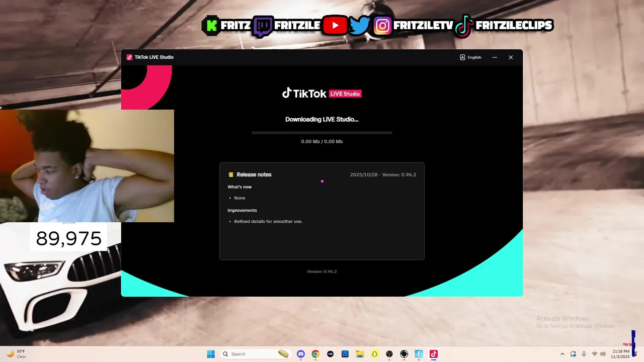Open Snapchat from the taskbar
Viewport: 644px width, 362px height.
click(x=374, y=354)
